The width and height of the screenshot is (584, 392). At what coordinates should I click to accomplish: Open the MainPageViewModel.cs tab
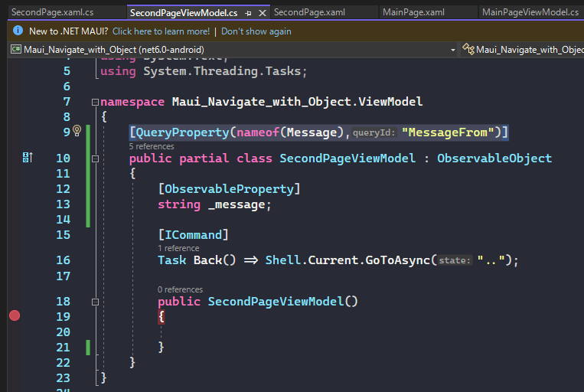click(x=530, y=12)
